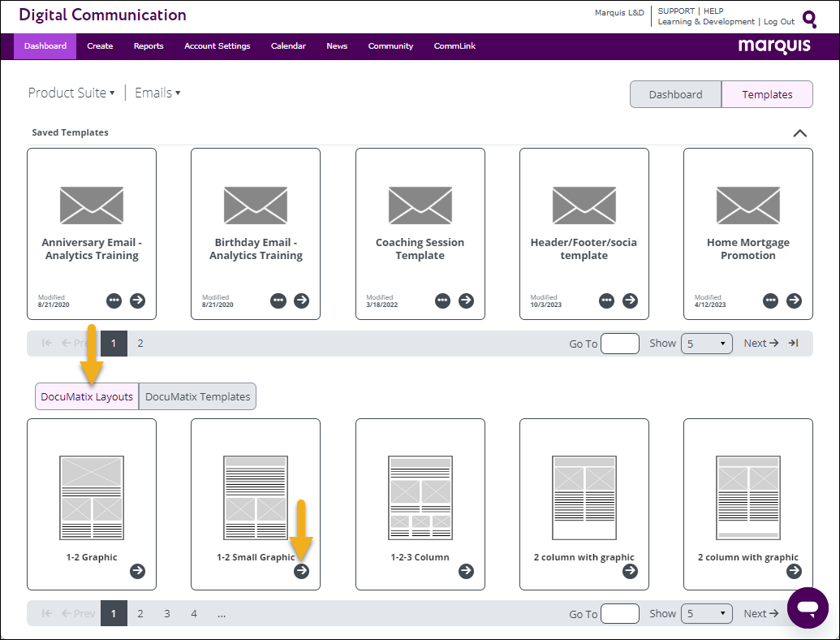This screenshot has height=640, width=840.
Task: Jump to last page of Saved Templates
Action: coord(794,343)
